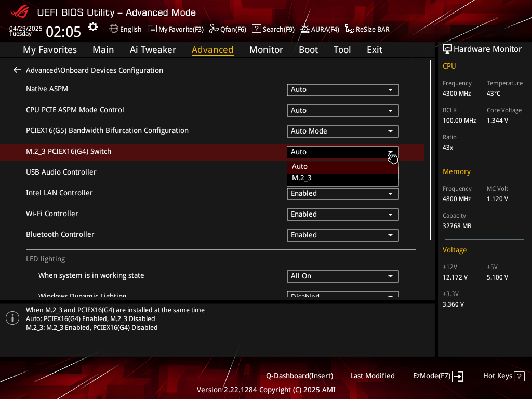Open the Exit tab

(375, 50)
